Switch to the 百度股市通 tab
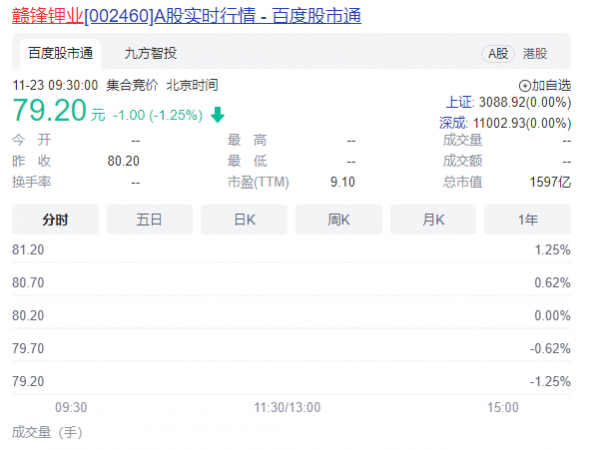600x450 pixels. coord(60,53)
